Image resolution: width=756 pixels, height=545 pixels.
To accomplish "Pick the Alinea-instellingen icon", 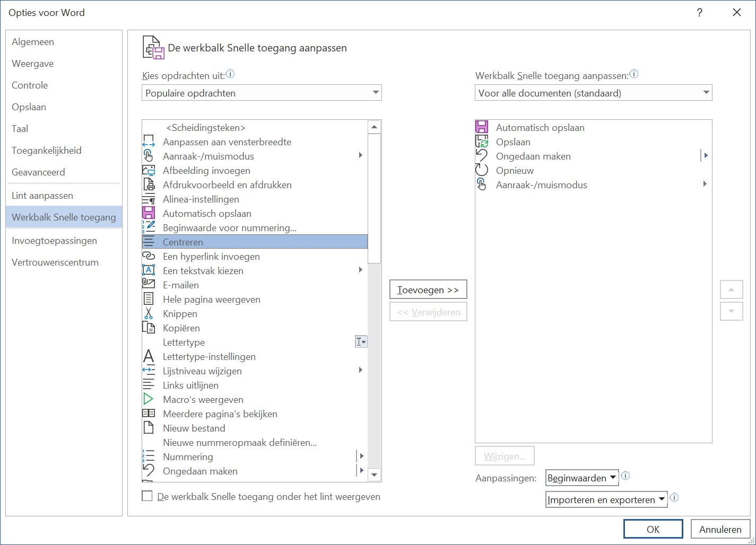I will [x=149, y=199].
